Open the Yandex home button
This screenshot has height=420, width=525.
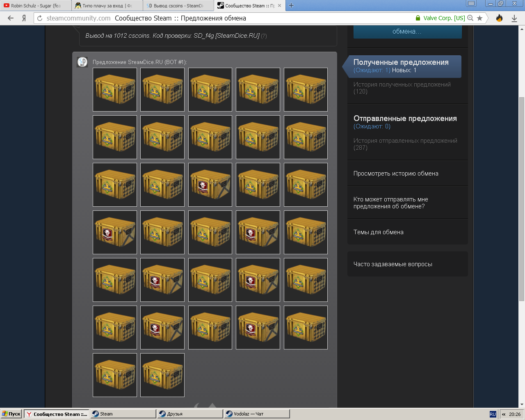click(24, 18)
